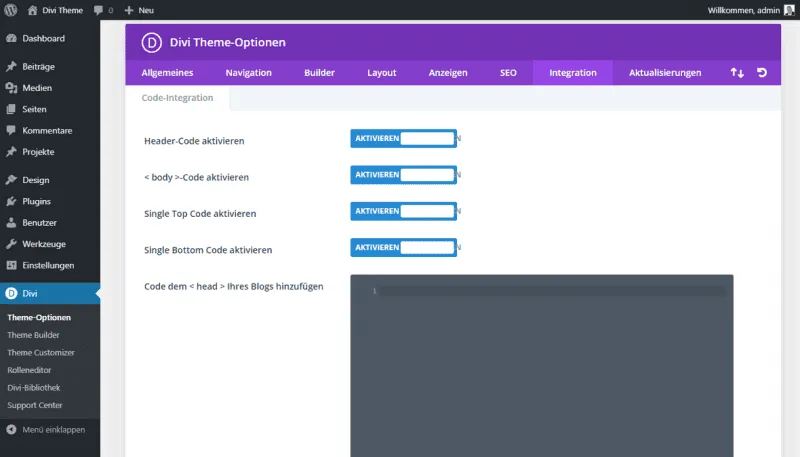The height and width of the screenshot is (457, 800).
Task: Toggle body-Code aktivieren switch
Action: (404, 175)
